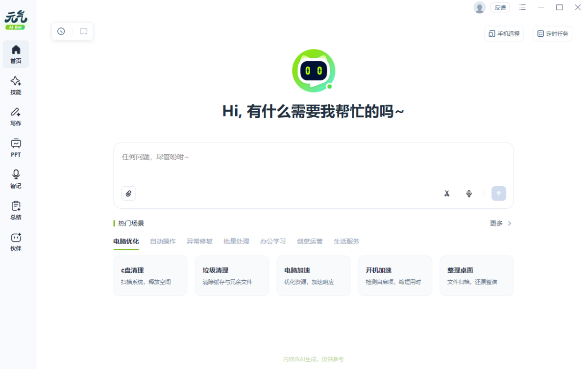Choose the c盘清理 scenario card
Viewport: 588px width, 369px height.
tap(150, 275)
